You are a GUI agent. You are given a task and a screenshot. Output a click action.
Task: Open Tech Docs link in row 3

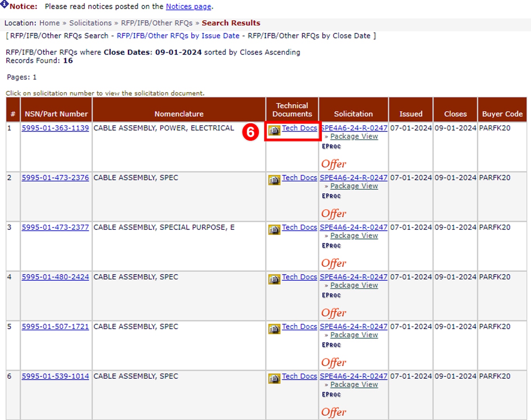(299, 227)
